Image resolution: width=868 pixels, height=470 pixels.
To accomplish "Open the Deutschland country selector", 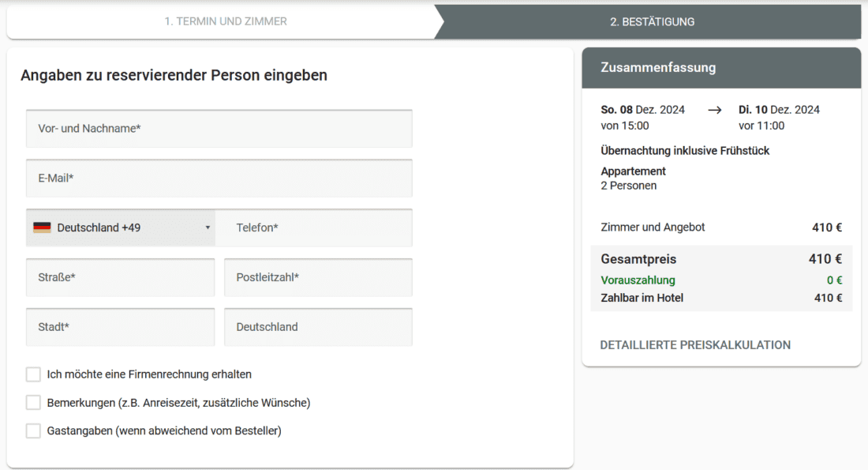I will [x=318, y=327].
